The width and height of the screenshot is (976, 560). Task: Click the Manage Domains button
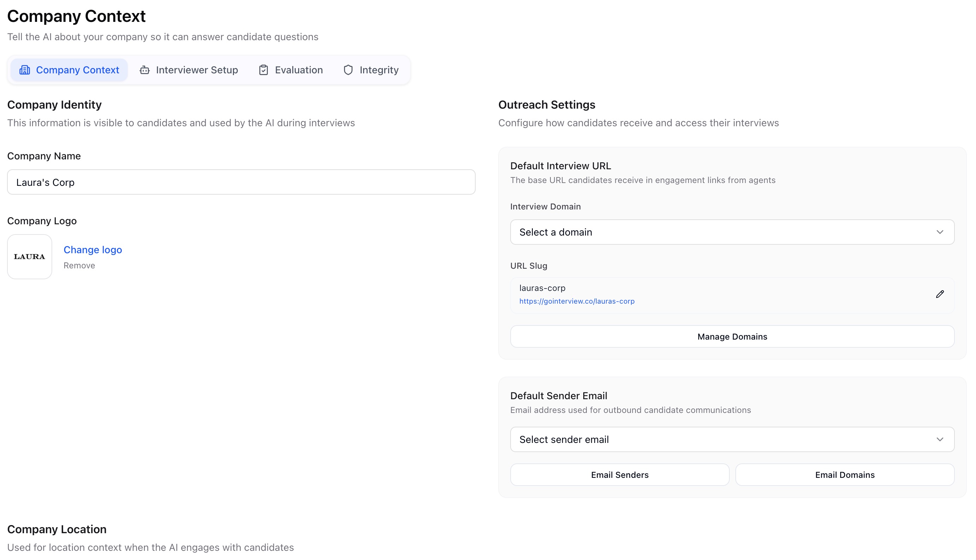[732, 336]
